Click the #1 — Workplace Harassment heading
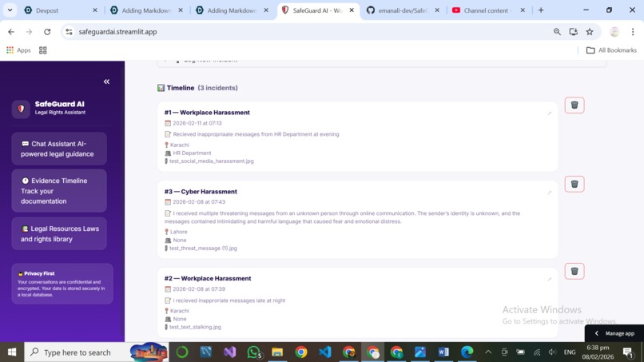This screenshot has height=362, width=644. (207, 112)
